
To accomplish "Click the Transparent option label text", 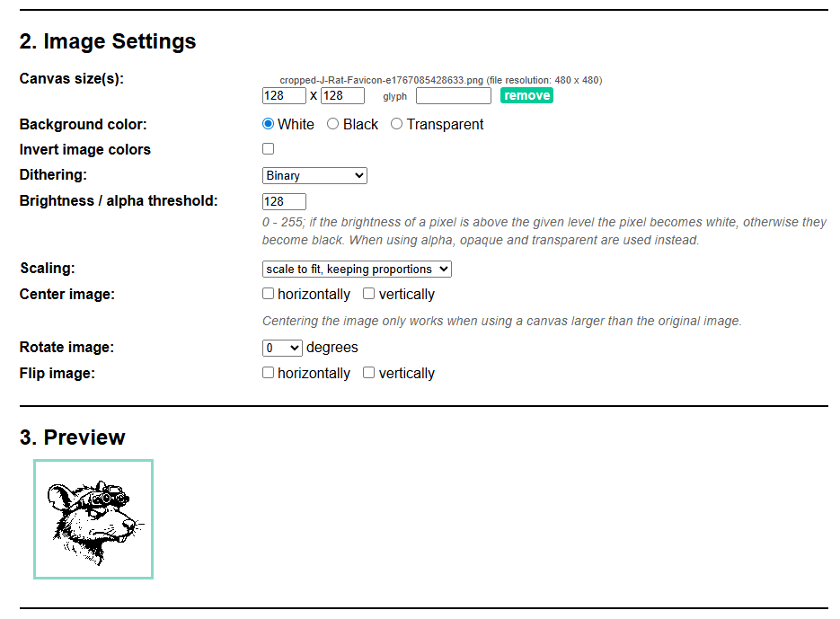I will point(445,124).
